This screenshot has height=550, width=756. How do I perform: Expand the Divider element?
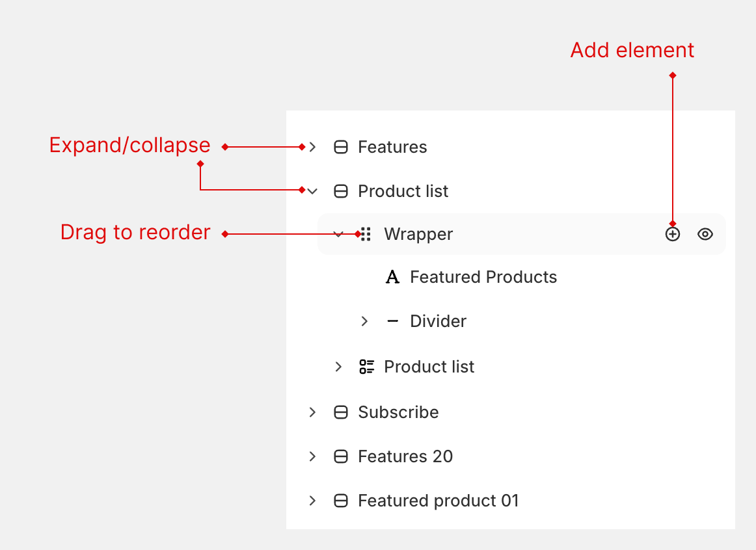coord(364,321)
